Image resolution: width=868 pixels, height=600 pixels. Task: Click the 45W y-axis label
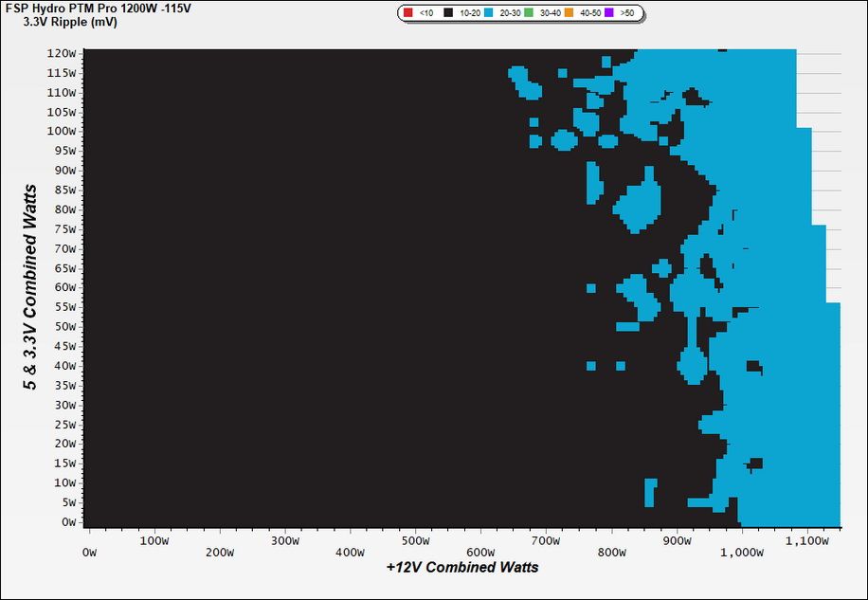(64, 346)
